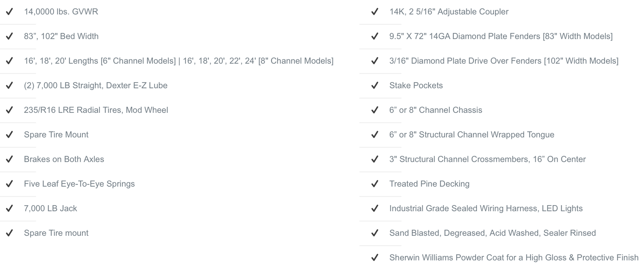644x267 pixels.
Task: Select the checkmark beside Sherwin Williams Powder Coat
Action: pos(375,258)
